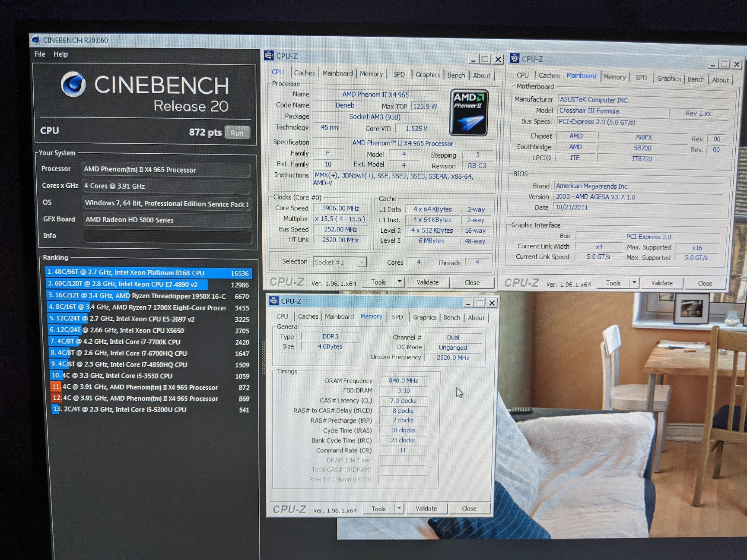Select ranking row AMD Ryzen 7 1700X
Image resolution: width=747 pixels, height=560 pixels.
(148, 307)
